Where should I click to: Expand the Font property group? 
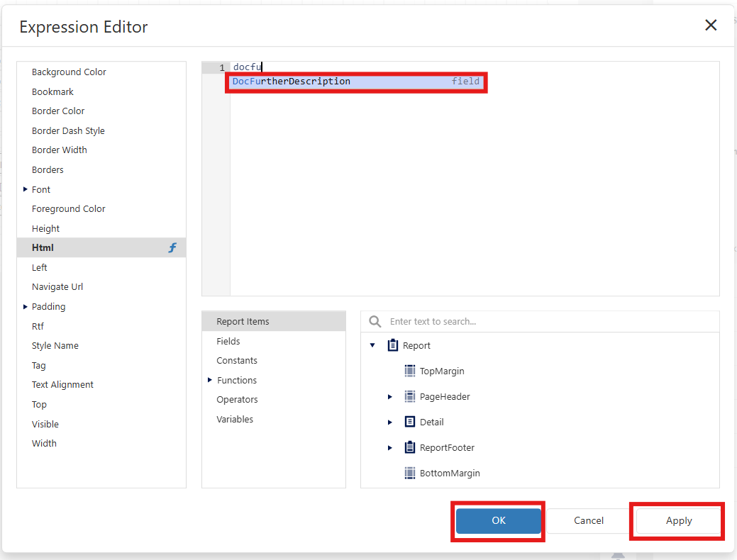coord(26,189)
